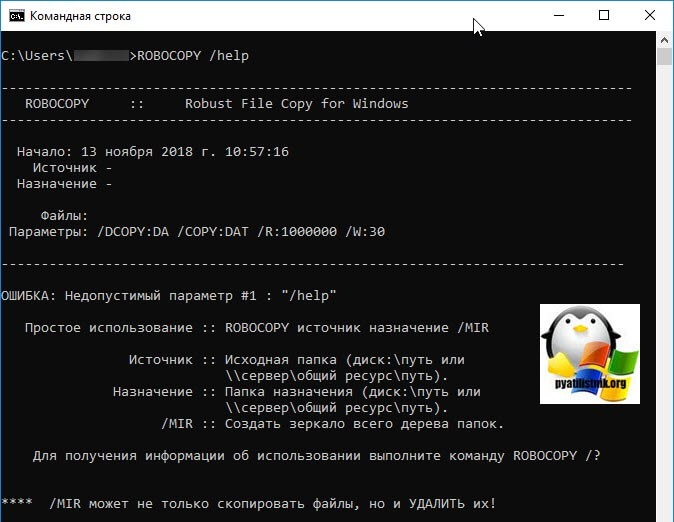
Task: Click the 'Назначение -' line in the header
Action: point(64,184)
